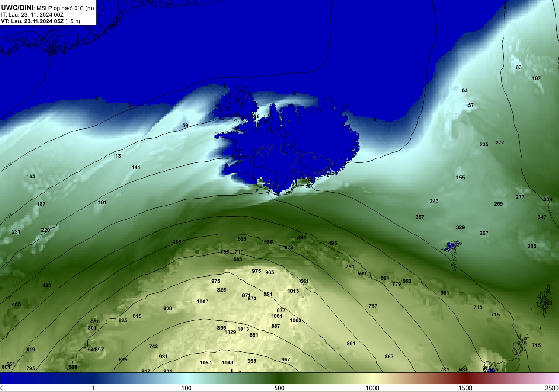559x392 pixels.
Task: Click the map value 197
Action: 537,79
